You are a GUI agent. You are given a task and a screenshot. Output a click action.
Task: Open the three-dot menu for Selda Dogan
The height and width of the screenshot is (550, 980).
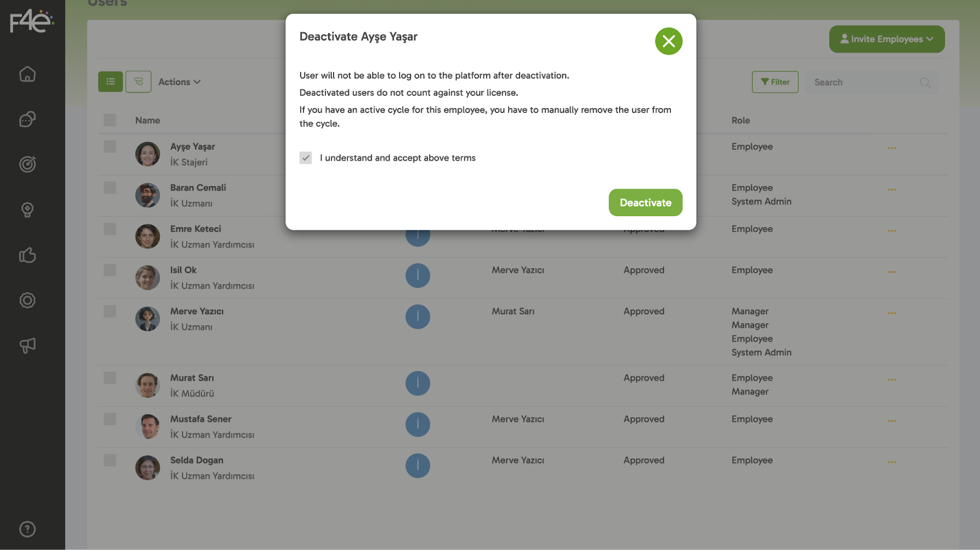891,462
